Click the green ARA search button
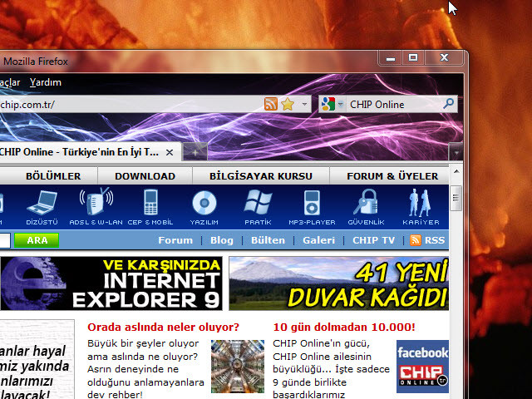Viewport: 532px width, 399px height. coord(37,240)
